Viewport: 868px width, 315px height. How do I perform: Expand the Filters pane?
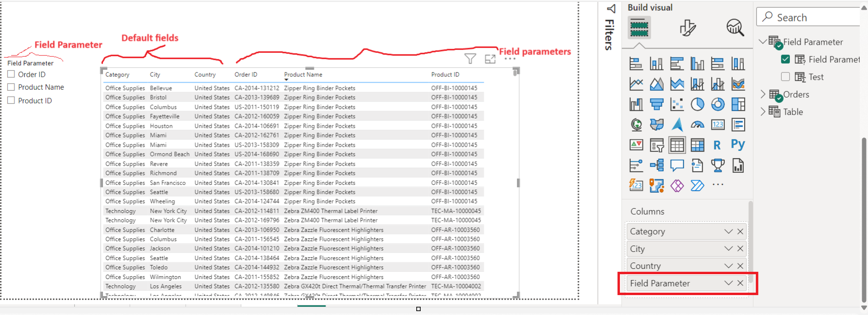pyautogui.click(x=611, y=8)
